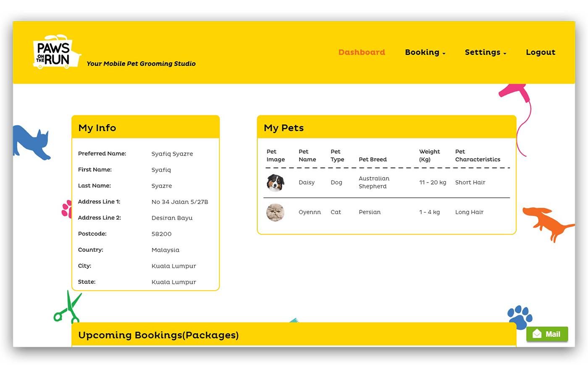
Task: Go to the Dashboard tab
Action: coord(362,53)
